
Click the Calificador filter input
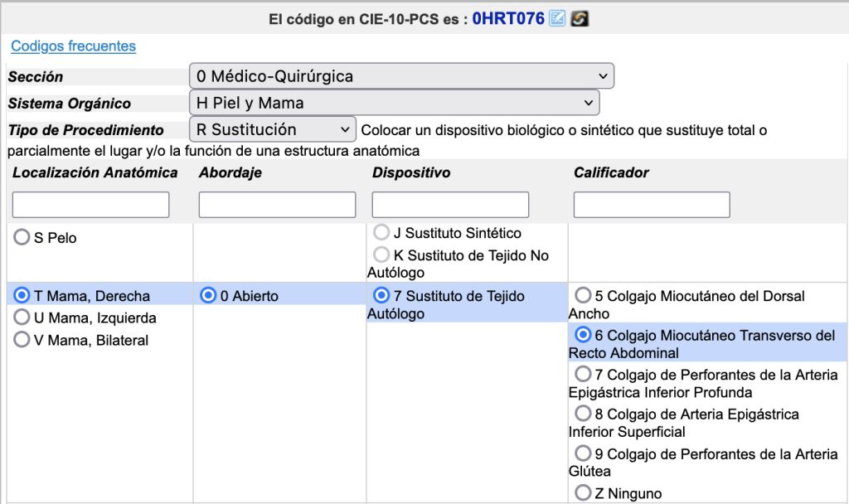tap(652, 205)
